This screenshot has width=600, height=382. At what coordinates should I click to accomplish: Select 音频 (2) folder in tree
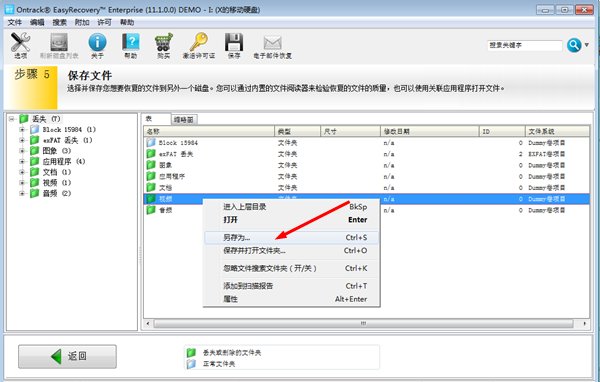coord(57,194)
